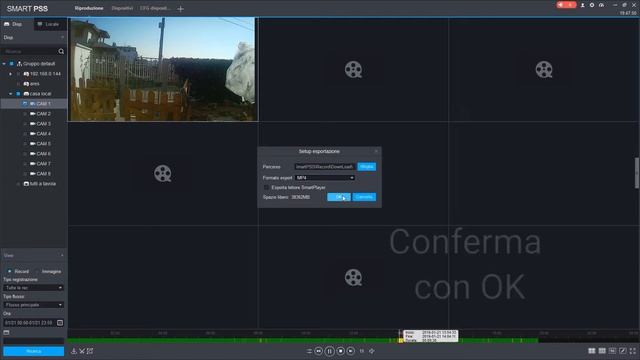
Task: Open the Tipo flusso dropdown
Action: (x=33, y=305)
